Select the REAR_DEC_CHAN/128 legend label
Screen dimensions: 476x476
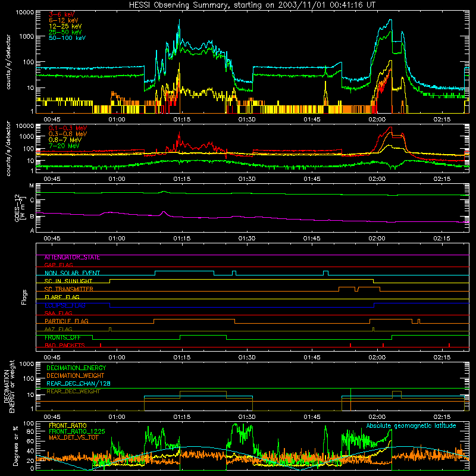tap(79, 383)
